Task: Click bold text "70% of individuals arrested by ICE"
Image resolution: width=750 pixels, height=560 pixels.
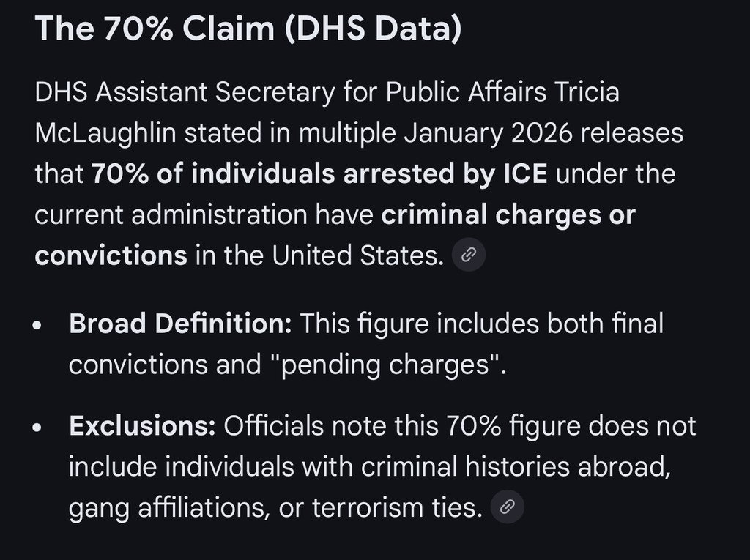Action: [319, 174]
